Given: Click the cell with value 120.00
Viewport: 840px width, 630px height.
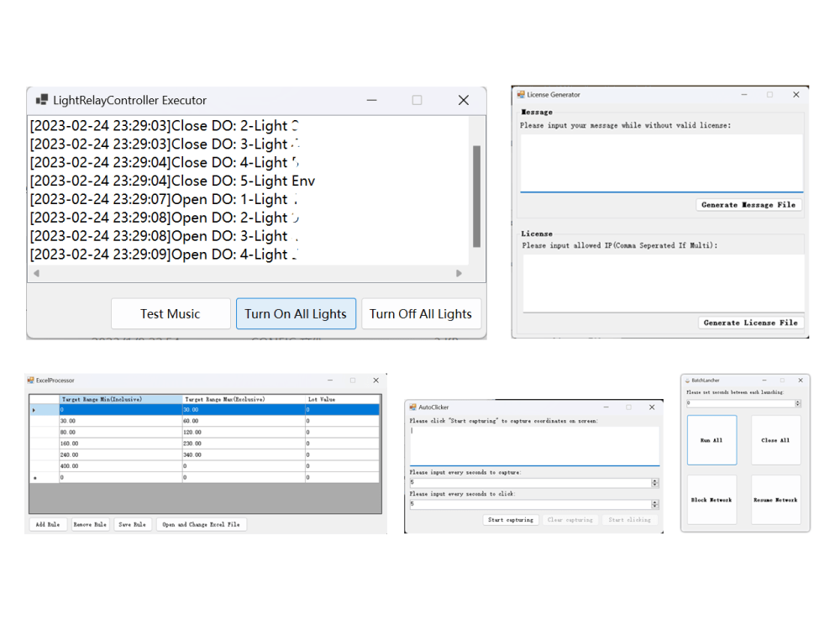Looking at the screenshot, I should (x=244, y=433).
